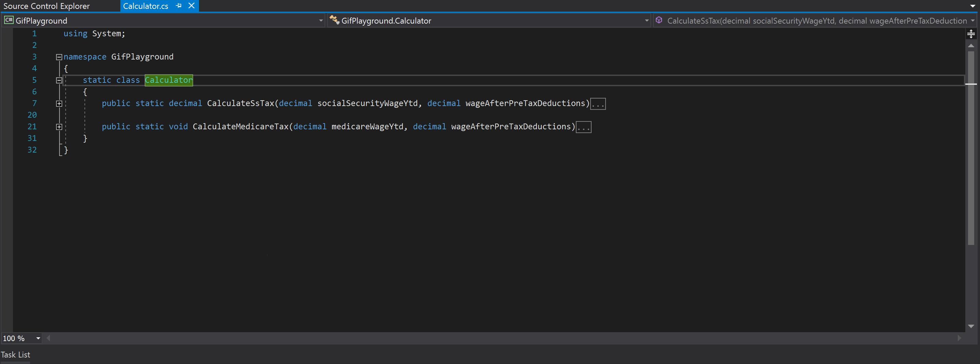
Task: Click the class icon beside GifPlayground.Calculator
Action: (x=334, y=20)
